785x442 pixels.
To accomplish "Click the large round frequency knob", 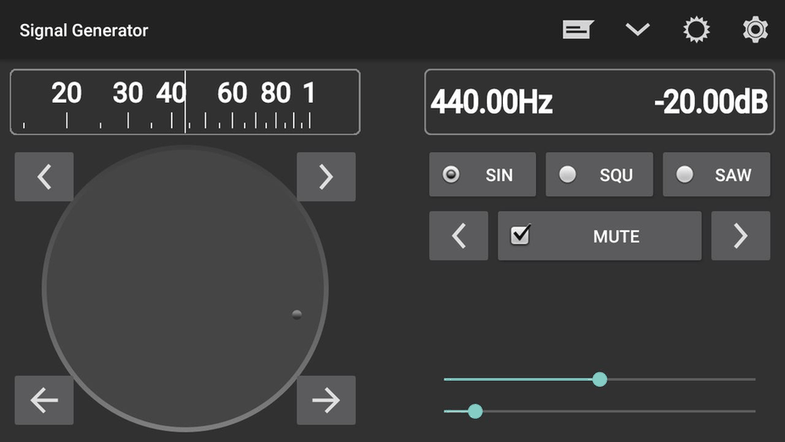I will (x=185, y=289).
